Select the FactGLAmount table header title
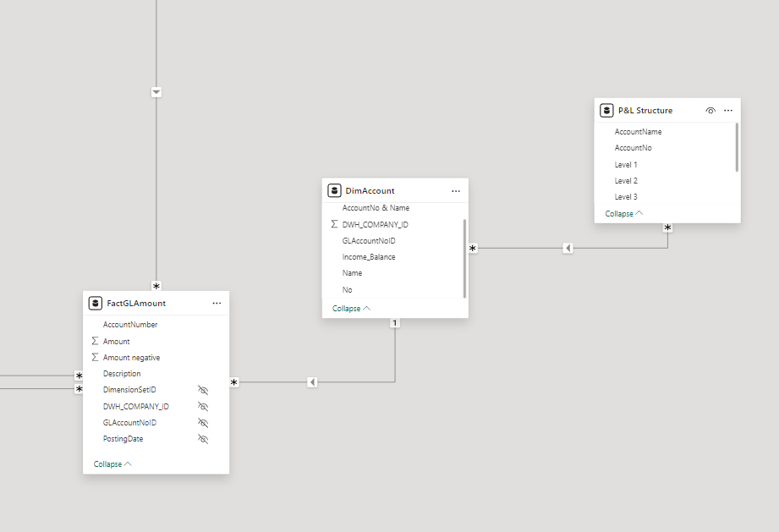Image resolution: width=779 pixels, height=532 pixels. 136,303
